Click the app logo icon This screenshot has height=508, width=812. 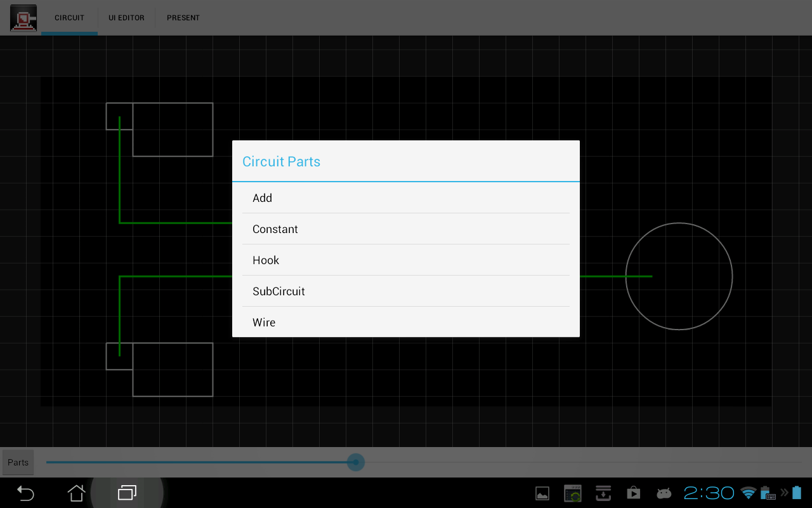pyautogui.click(x=23, y=18)
